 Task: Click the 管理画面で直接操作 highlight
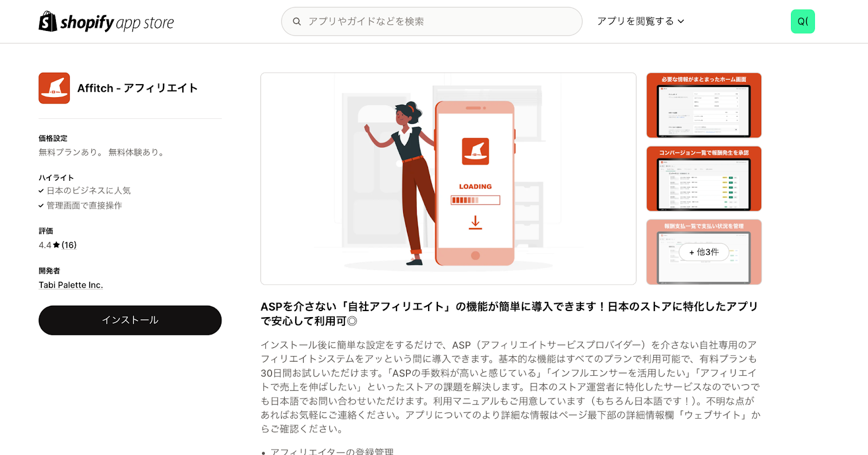point(84,205)
